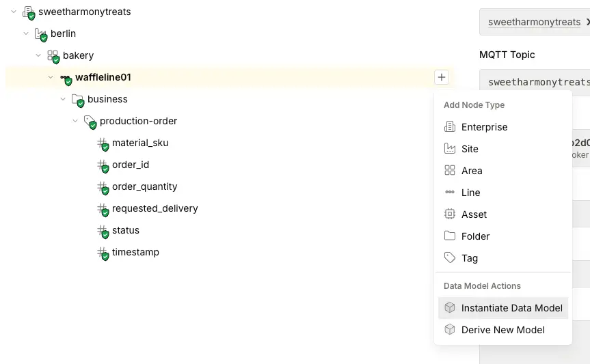Select Instantiate Data Model action
590x364 pixels.
click(503, 308)
